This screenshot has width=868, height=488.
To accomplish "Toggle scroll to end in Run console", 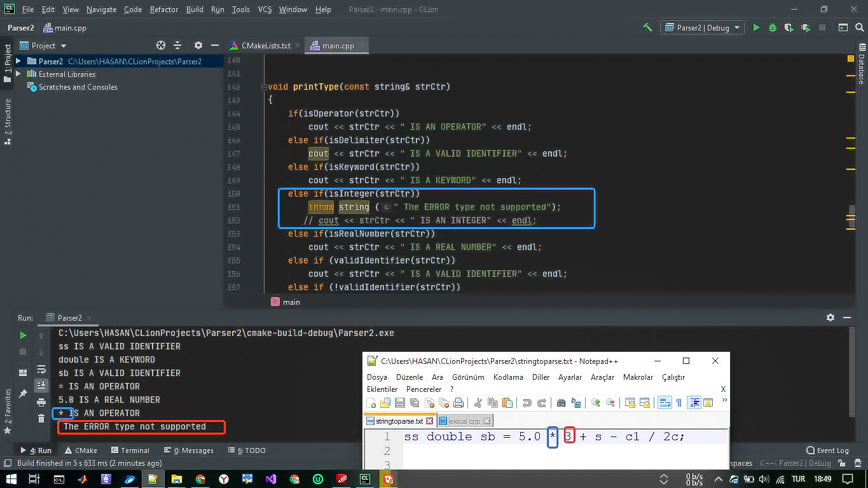I will (41, 386).
